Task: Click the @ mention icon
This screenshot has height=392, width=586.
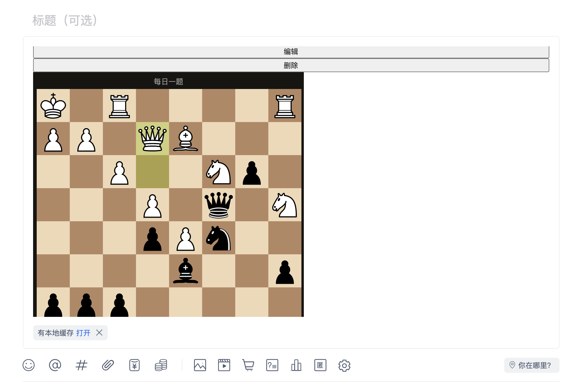Action: click(55, 365)
